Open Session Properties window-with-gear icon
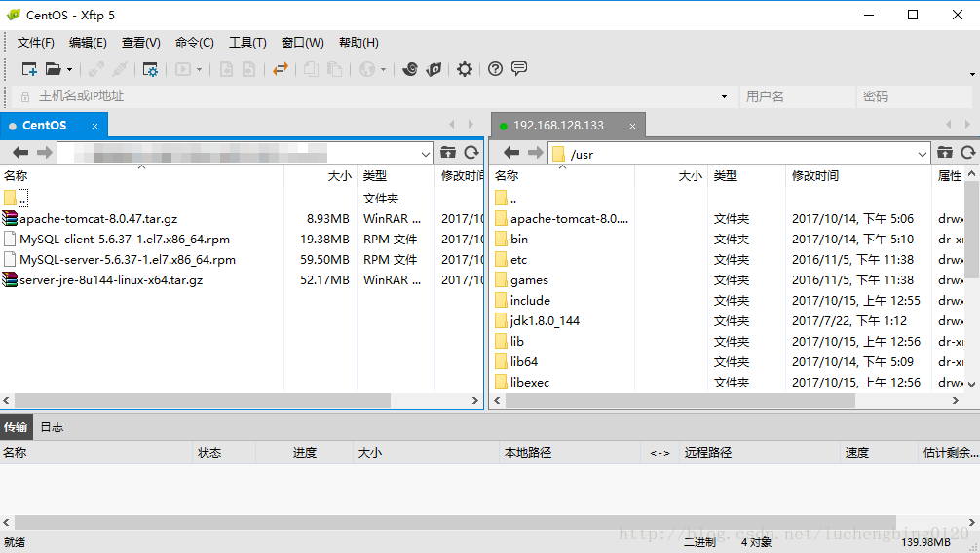The height and width of the screenshot is (553, 980). click(x=150, y=69)
